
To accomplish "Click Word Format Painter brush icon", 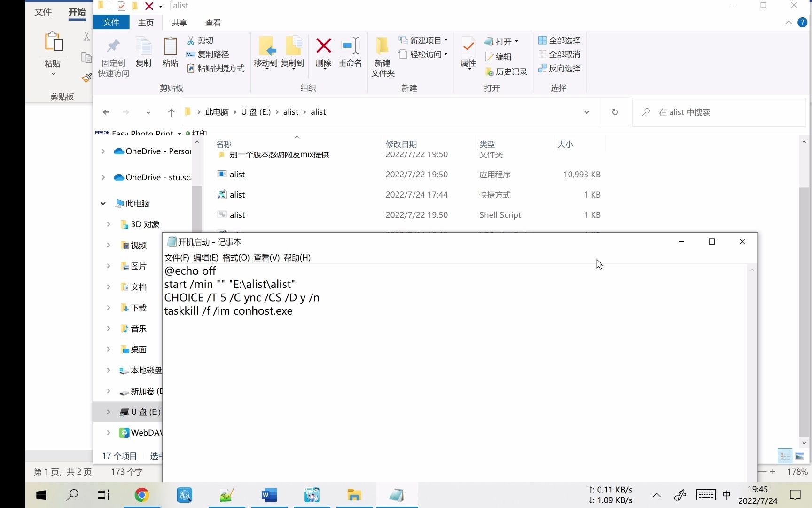I will click(x=86, y=78).
